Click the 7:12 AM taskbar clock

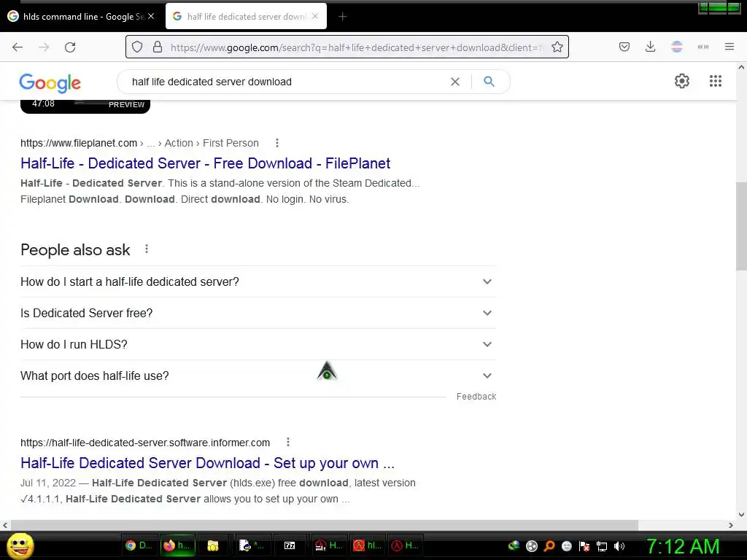[x=683, y=546]
